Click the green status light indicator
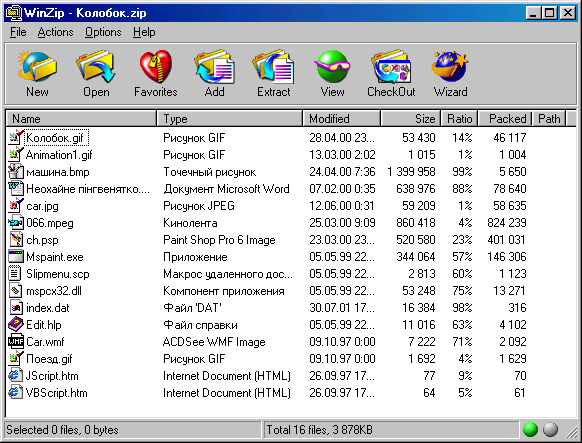The width and height of the screenshot is (582, 443). (x=530, y=430)
